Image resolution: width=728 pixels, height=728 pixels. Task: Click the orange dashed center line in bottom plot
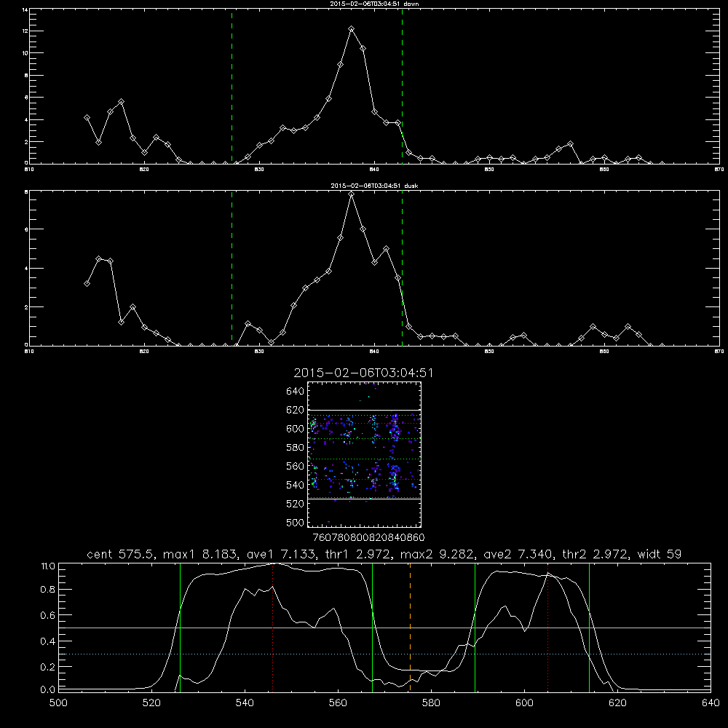[410, 627]
